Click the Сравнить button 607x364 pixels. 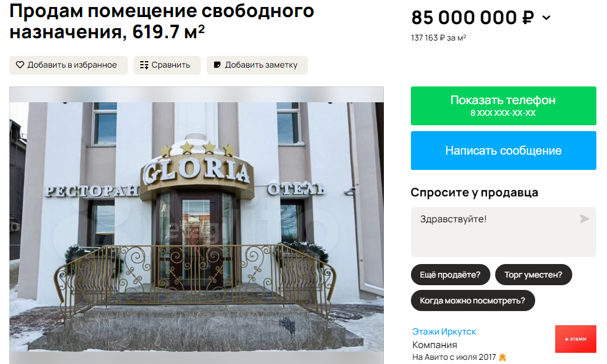coord(167,65)
